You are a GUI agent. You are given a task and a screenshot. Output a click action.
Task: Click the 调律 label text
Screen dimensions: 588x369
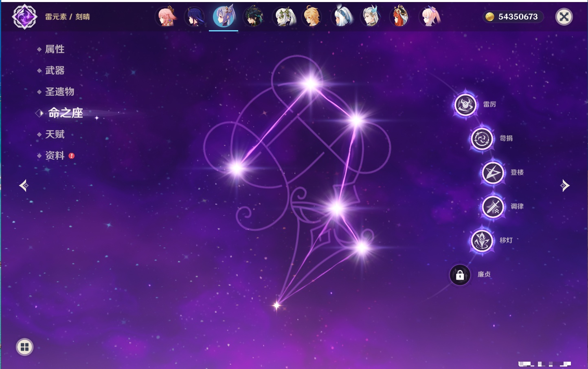[517, 206]
